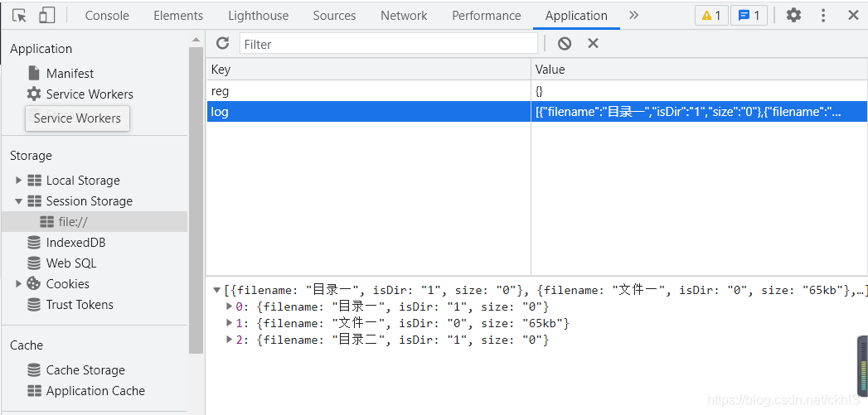
Task: Open the DevTools settings gear
Action: 794,15
